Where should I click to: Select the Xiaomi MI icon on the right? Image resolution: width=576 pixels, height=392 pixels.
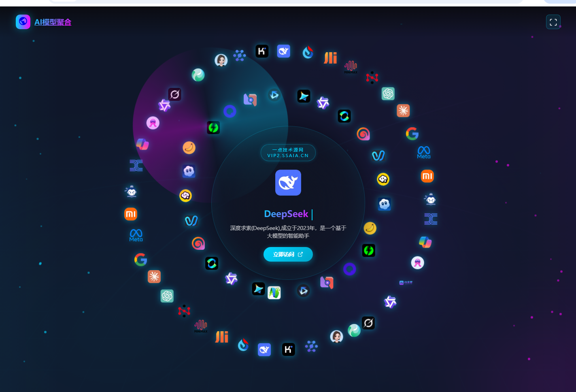pyautogui.click(x=427, y=176)
